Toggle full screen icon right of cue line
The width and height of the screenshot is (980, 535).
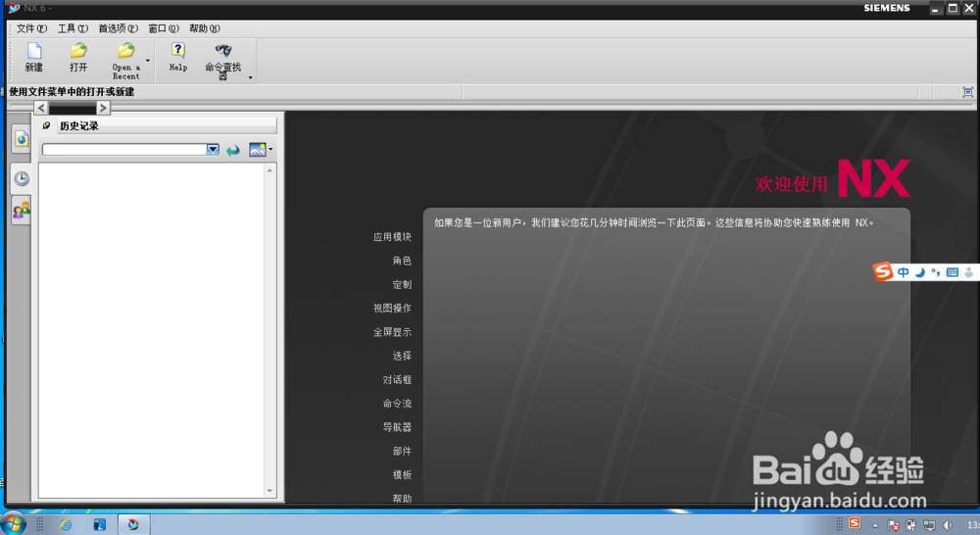coord(967,92)
